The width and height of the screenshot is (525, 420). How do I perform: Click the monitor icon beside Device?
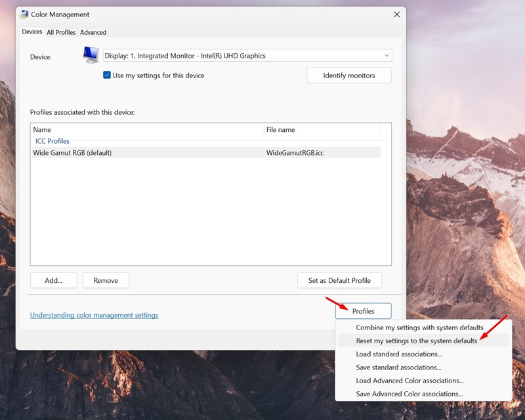[x=91, y=55]
